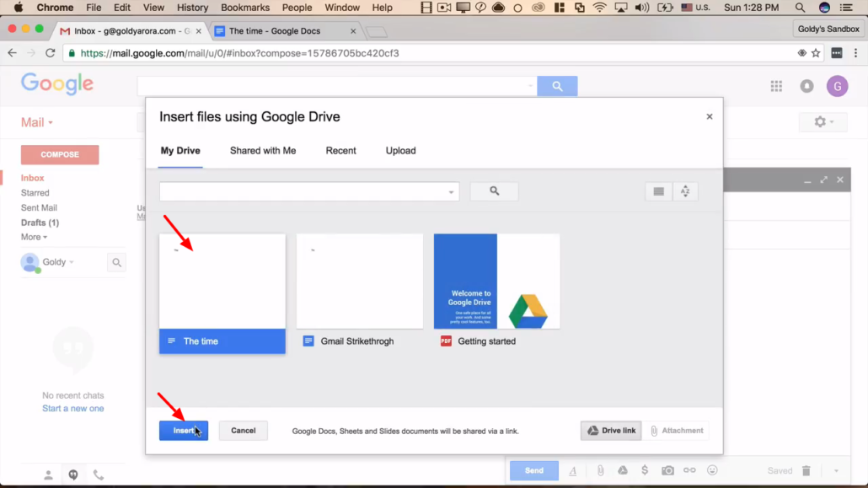This screenshot has height=488, width=868.
Task: Select the Getting started PDF
Action: [x=496, y=293]
